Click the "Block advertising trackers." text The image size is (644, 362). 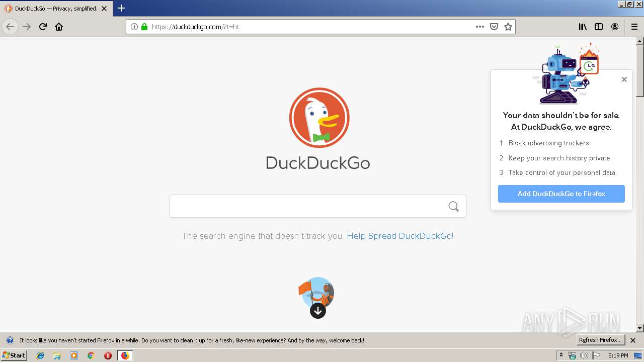pyautogui.click(x=549, y=143)
